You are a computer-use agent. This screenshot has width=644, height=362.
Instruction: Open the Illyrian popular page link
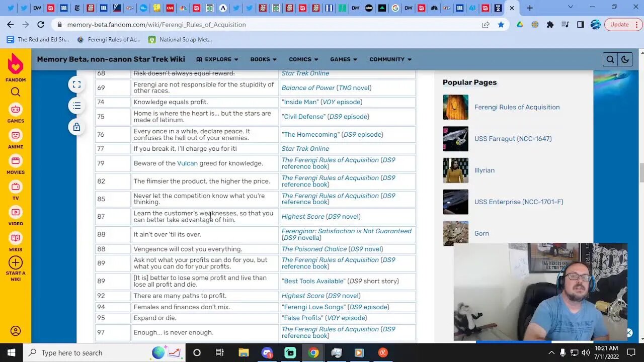click(x=485, y=170)
